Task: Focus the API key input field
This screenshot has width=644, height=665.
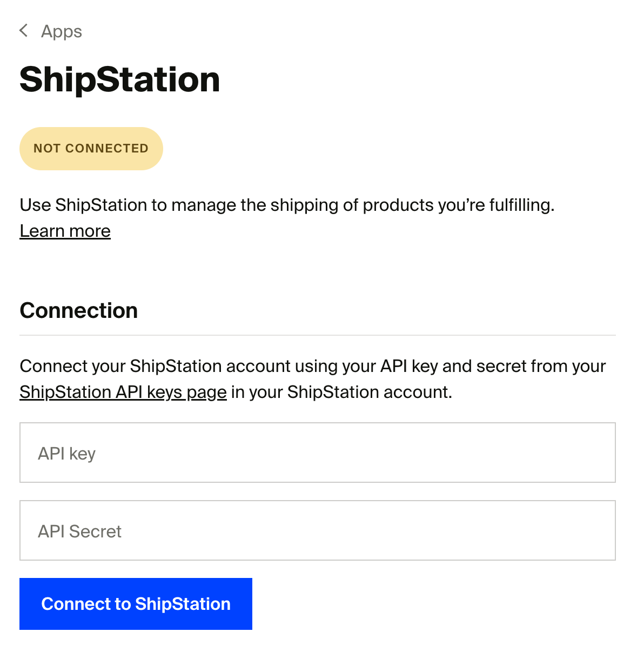Action: point(318,453)
